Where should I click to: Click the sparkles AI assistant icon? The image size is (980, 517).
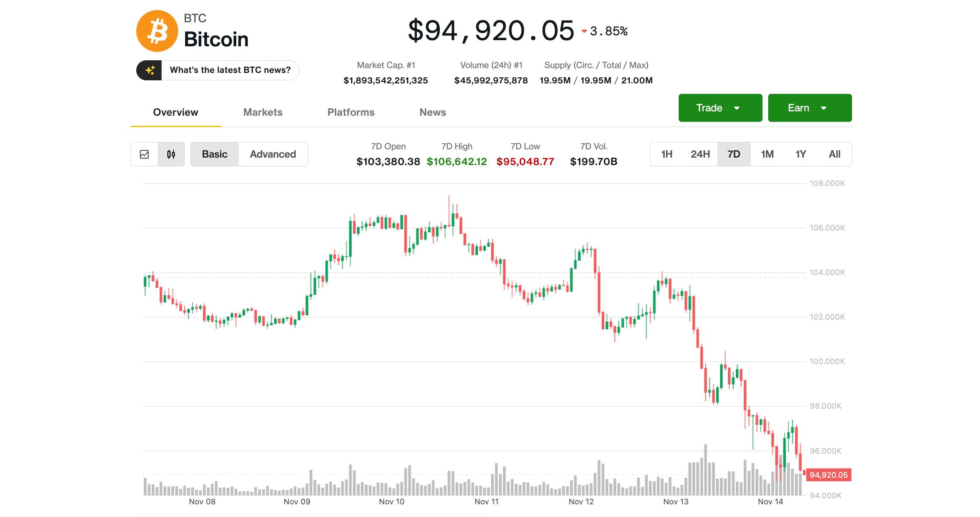point(150,70)
